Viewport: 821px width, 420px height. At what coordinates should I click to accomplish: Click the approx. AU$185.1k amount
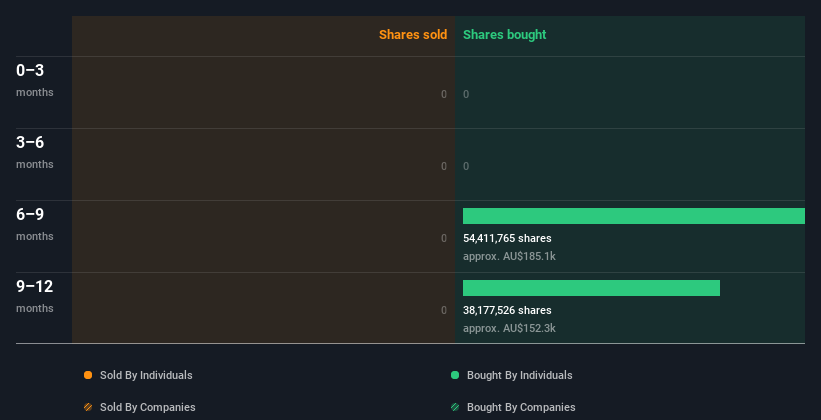(x=509, y=257)
